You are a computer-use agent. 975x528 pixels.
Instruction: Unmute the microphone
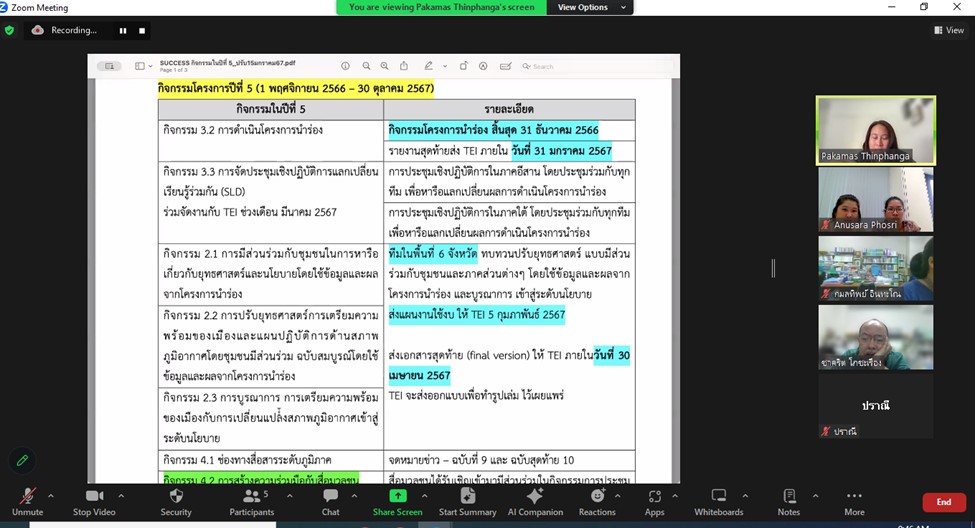[x=27, y=501]
